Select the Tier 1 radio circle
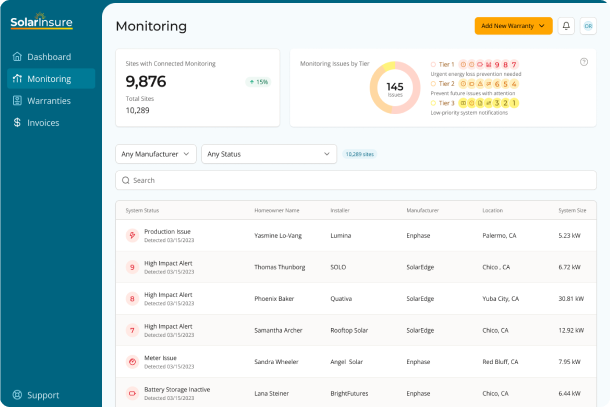Viewport: 610px width, 407px height. coord(433,64)
